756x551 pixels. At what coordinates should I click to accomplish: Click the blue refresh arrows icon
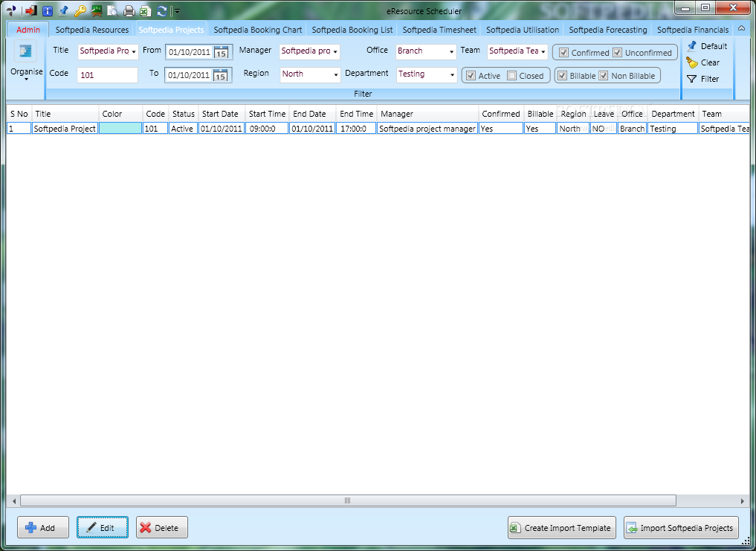pos(162,10)
